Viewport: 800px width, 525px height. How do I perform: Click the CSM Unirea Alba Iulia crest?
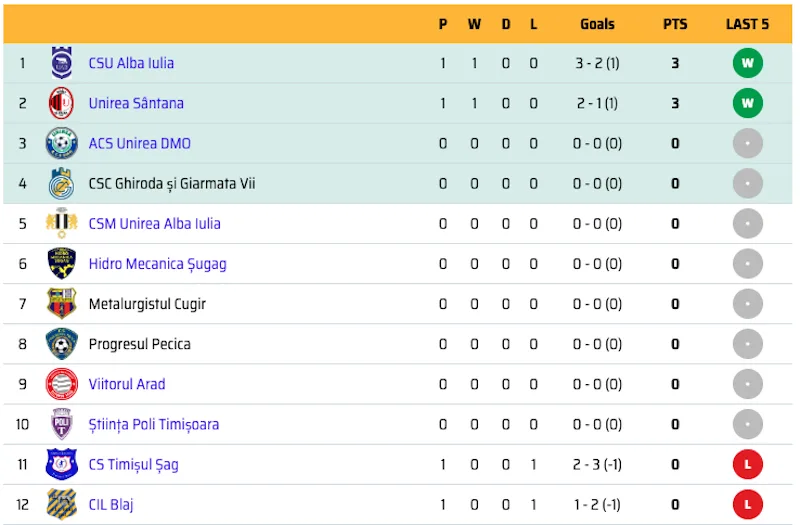tap(62, 223)
